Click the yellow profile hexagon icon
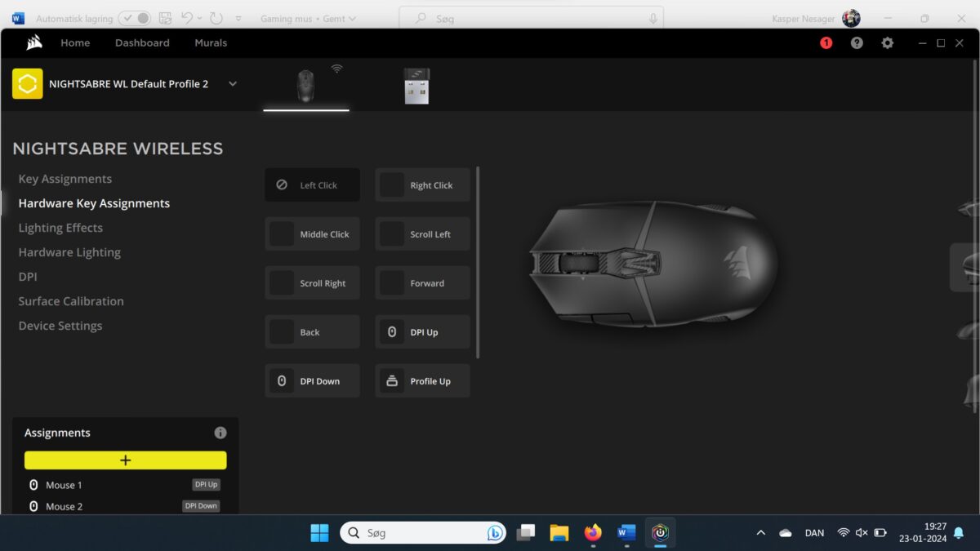The height and width of the screenshot is (551, 980). 28,84
